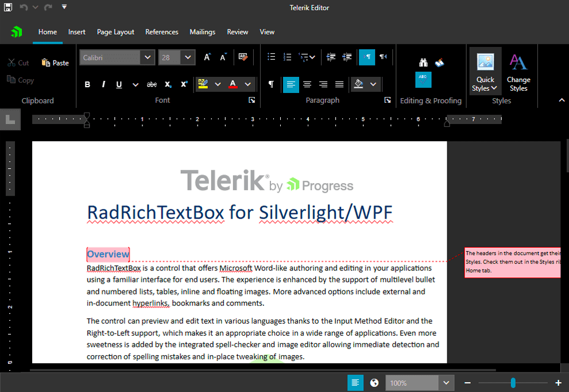Click the Change Styles button
The width and height of the screenshot is (569, 392).
518,71
